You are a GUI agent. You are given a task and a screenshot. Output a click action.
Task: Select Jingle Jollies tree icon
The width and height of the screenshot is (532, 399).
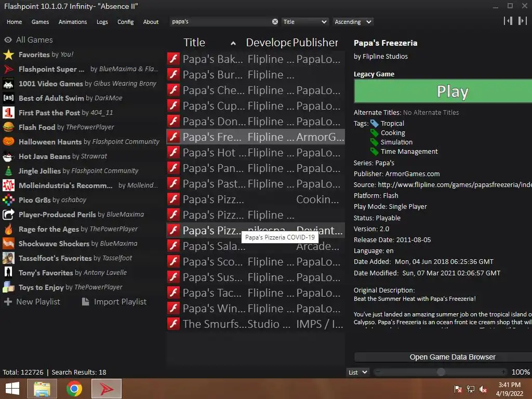click(8, 171)
